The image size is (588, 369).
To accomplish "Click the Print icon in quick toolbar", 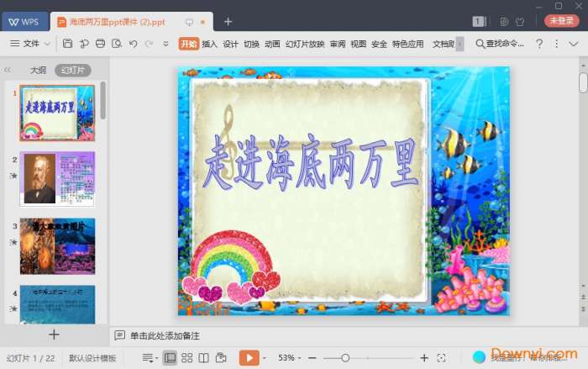I will tap(101, 44).
